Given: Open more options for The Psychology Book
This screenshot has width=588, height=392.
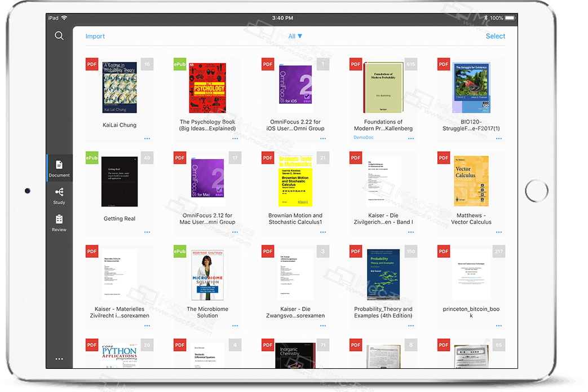Looking at the screenshot, I should pyautogui.click(x=235, y=139).
